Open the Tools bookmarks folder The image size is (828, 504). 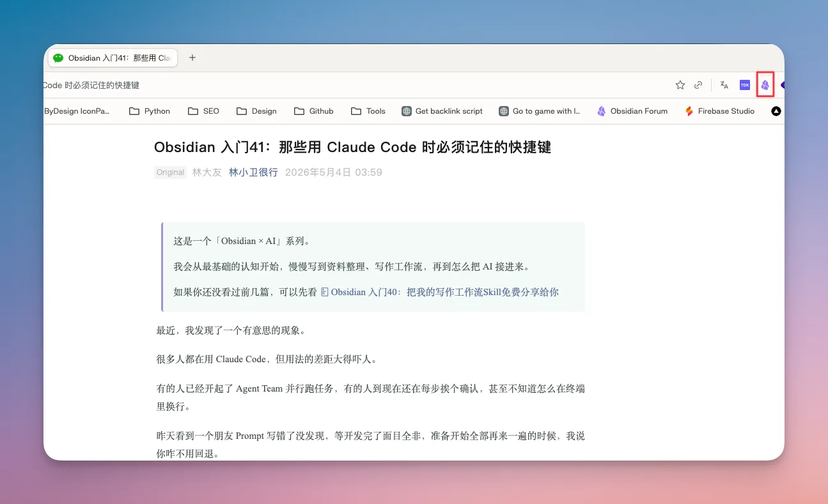(368, 111)
